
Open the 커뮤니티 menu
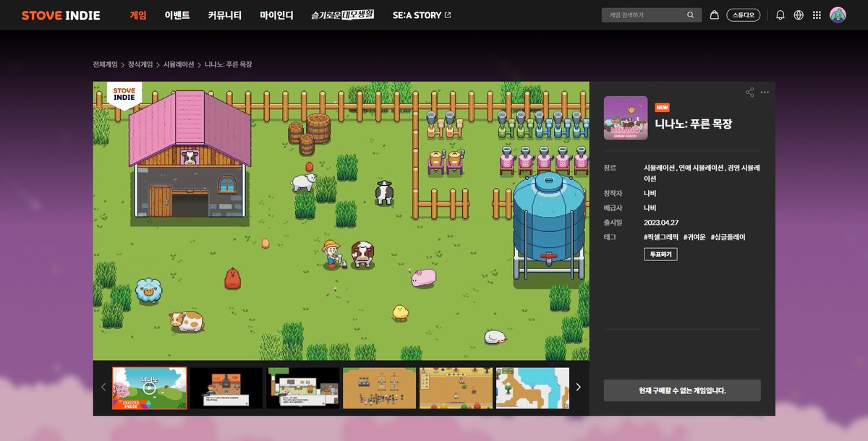pos(225,15)
